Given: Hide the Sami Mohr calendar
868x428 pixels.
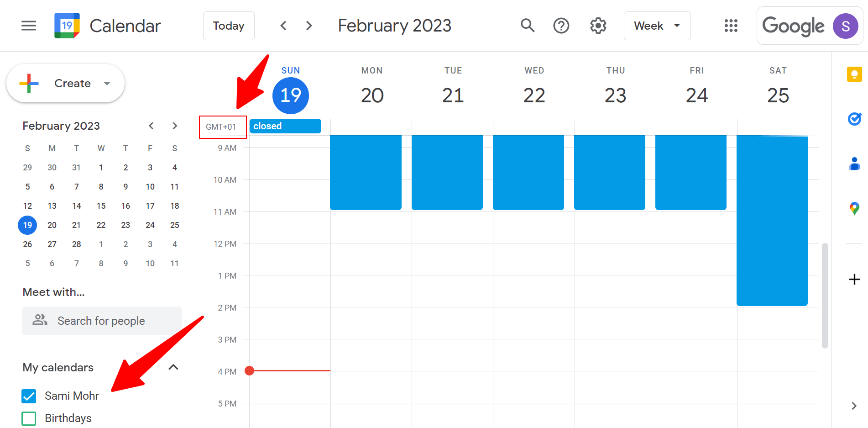Looking at the screenshot, I should [28, 396].
